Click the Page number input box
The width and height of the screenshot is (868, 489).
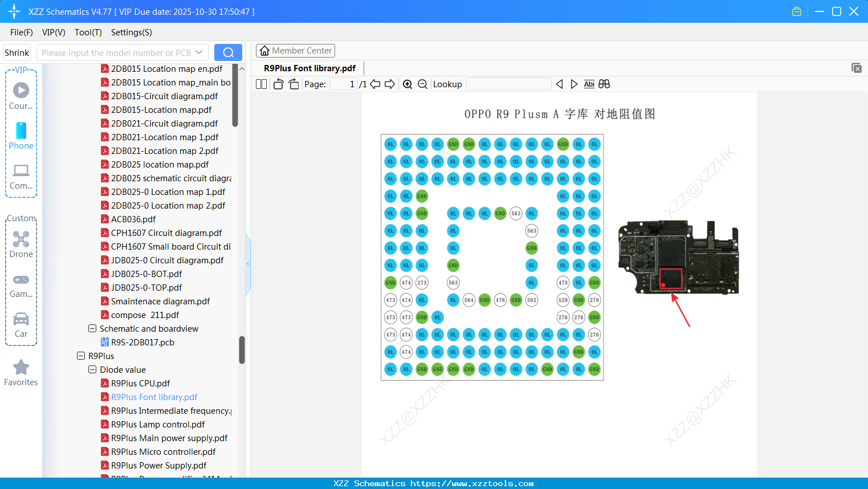click(344, 84)
